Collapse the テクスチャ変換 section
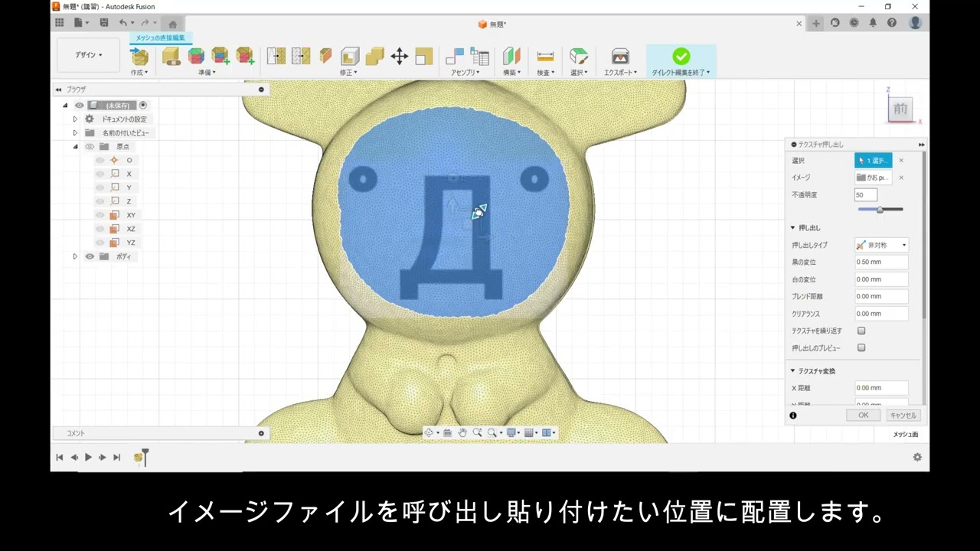The image size is (980, 551). (x=793, y=370)
